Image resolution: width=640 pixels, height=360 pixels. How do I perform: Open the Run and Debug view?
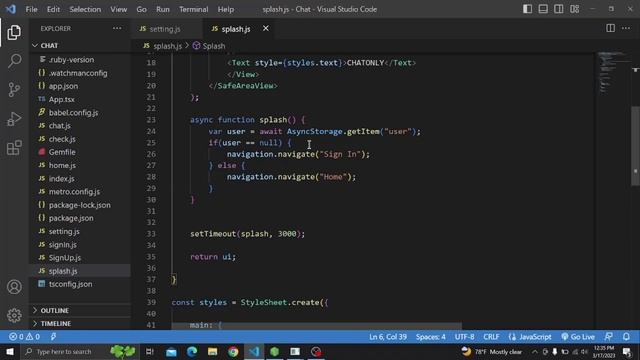(14, 119)
